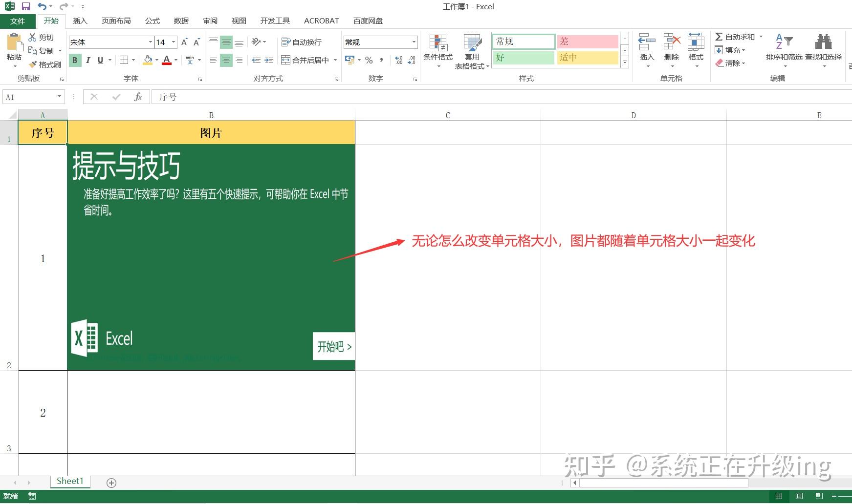This screenshot has width=852, height=504.
Task: Apply the 好 cell style
Action: pos(524,58)
